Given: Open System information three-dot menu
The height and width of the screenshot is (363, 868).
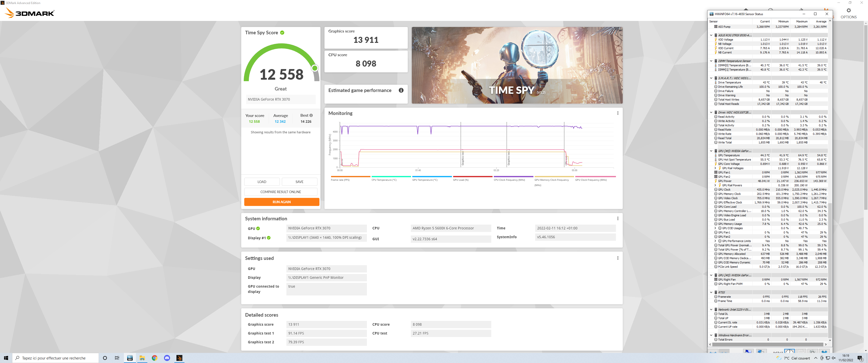Looking at the screenshot, I should 618,219.
